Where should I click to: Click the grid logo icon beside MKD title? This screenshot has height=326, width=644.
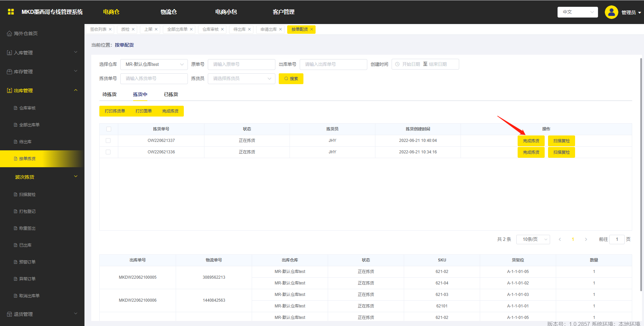tap(11, 12)
